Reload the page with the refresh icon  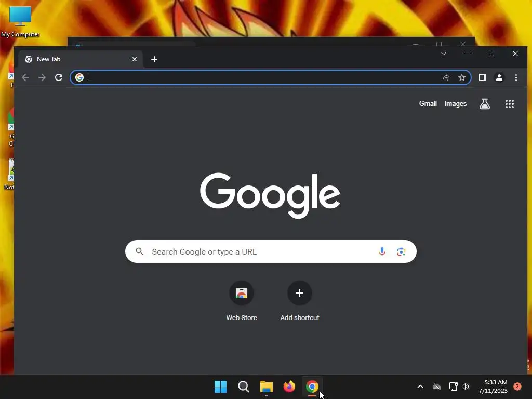(59, 77)
